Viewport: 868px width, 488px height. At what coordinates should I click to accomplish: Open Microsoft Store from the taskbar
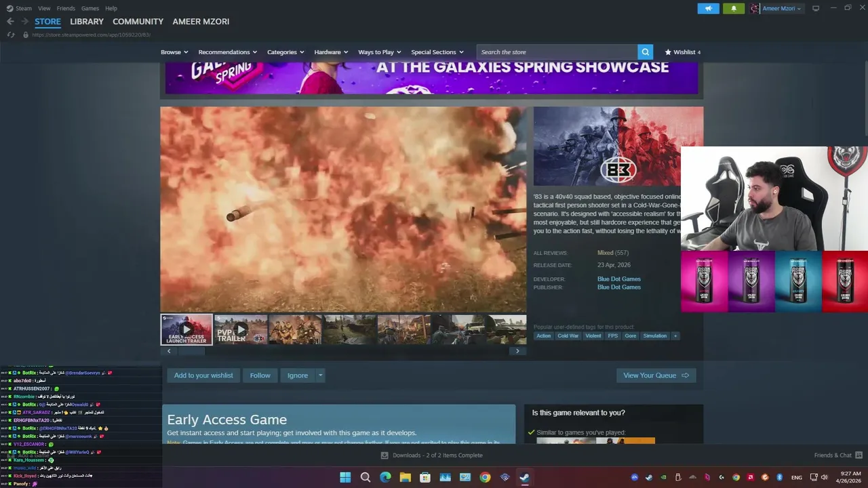coord(425,477)
